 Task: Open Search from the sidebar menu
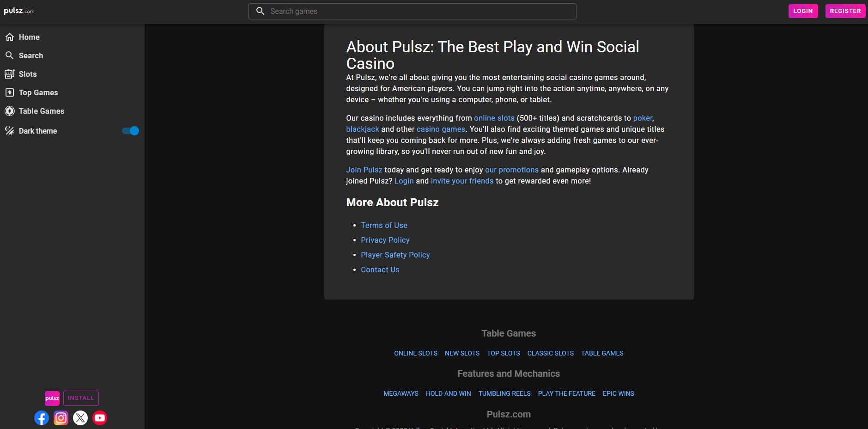[31, 55]
